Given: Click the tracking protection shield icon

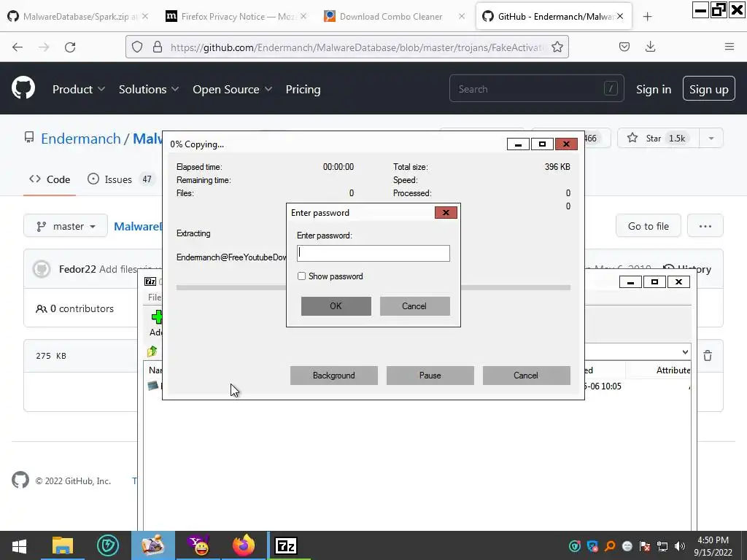Looking at the screenshot, I should (137, 47).
